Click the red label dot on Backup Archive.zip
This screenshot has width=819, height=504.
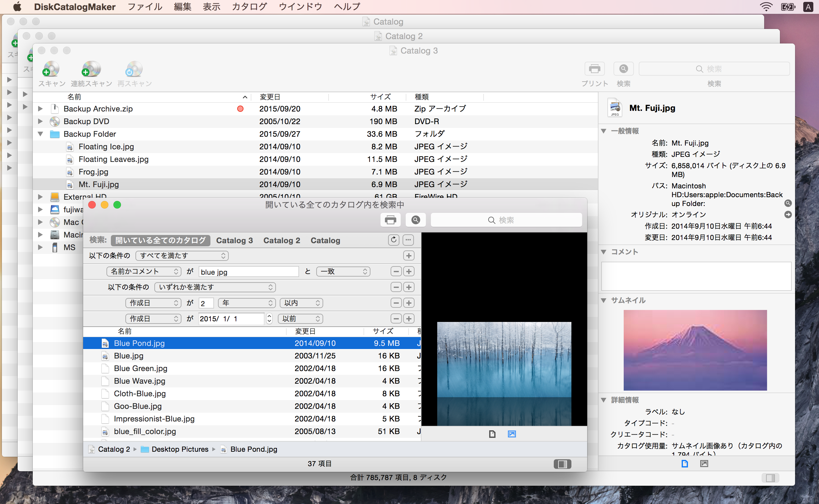point(240,109)
